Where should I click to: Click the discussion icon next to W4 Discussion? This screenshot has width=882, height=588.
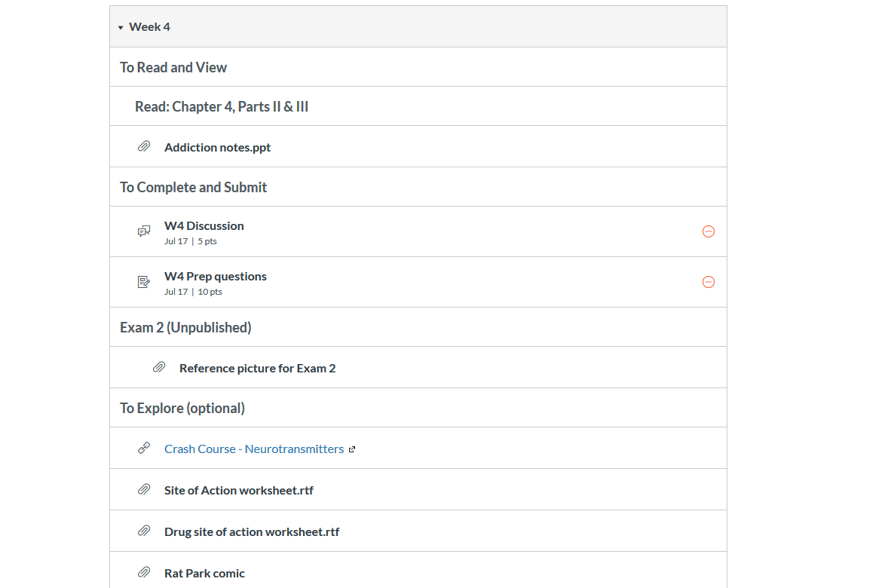pyautogui.click(x=144, y=231)
